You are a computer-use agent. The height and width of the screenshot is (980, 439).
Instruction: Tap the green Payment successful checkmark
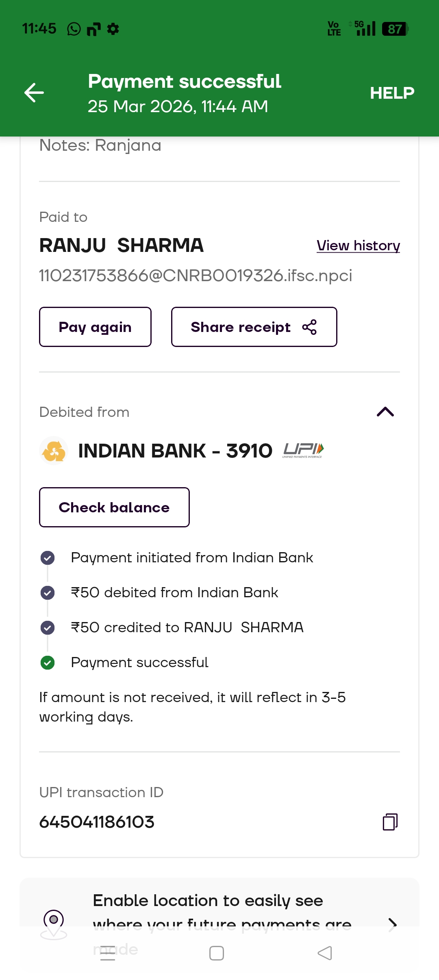pyautogui.click(x=48, y=663)
